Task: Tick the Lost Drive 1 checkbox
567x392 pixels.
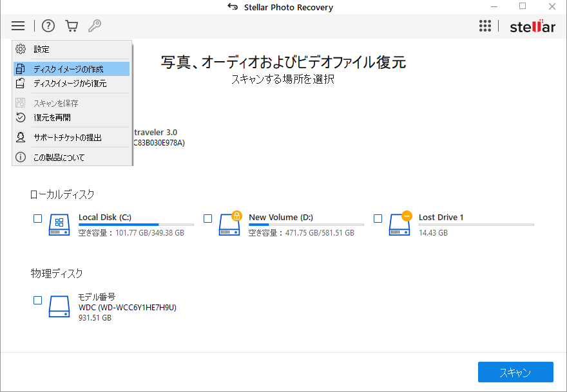Action: (378, 219)
